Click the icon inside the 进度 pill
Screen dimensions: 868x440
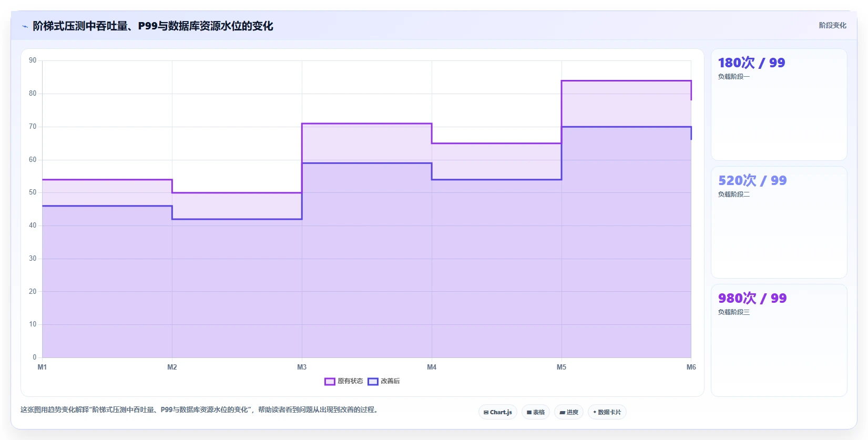[562, 413]
